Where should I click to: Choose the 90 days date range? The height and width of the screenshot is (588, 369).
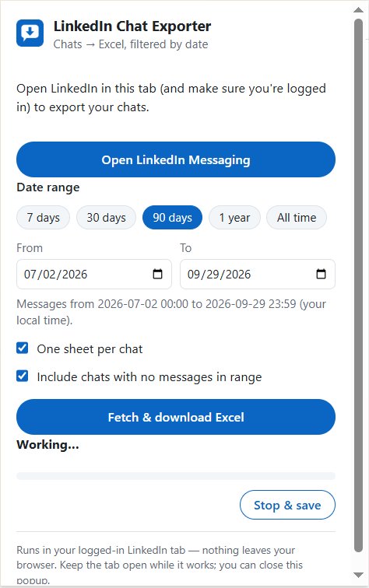(x=172, y=218)
